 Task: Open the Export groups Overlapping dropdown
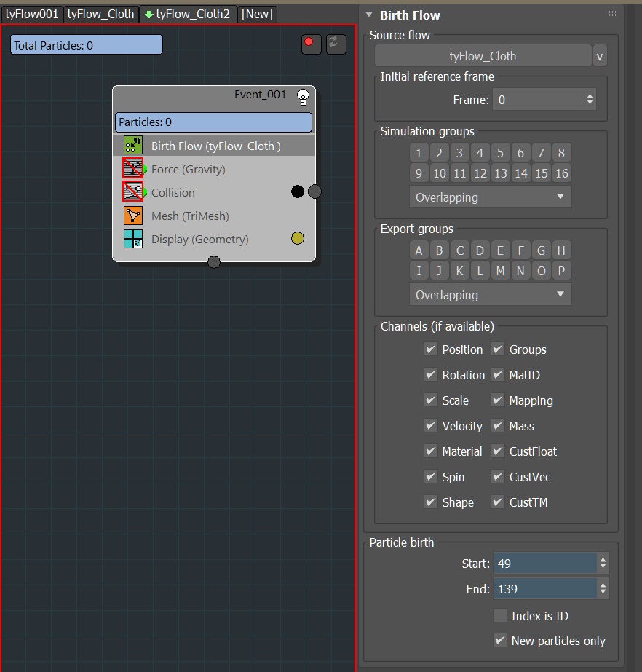click(x=490, y=295)
